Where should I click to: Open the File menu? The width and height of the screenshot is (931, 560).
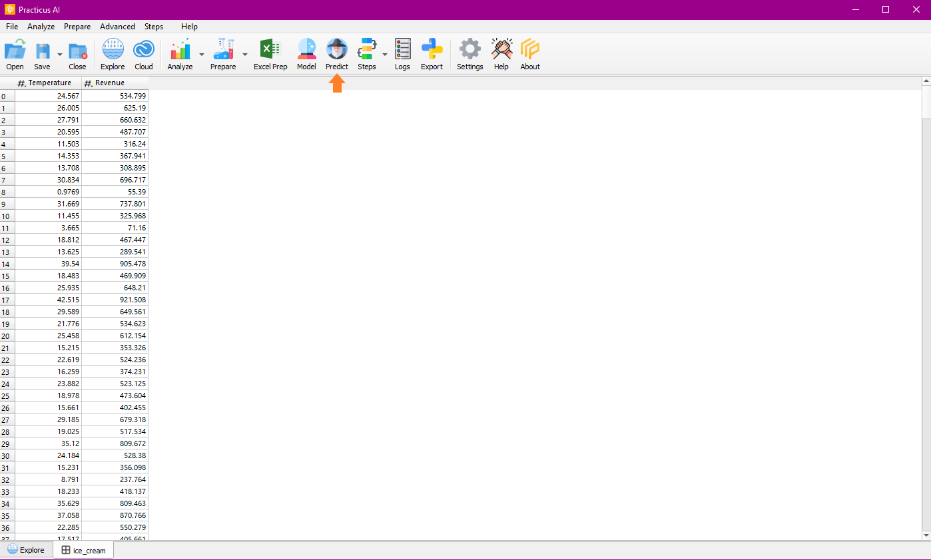12,27
